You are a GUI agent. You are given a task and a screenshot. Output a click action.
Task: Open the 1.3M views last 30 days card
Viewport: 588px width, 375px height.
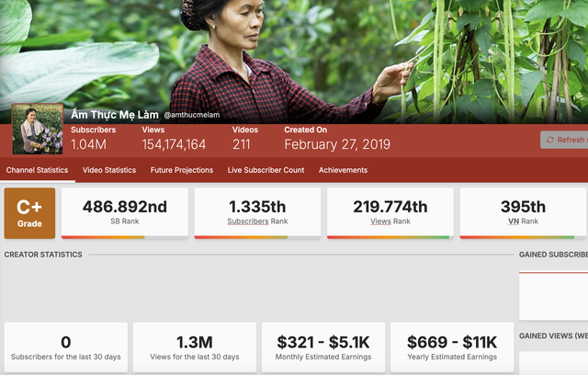pos(195,347)
